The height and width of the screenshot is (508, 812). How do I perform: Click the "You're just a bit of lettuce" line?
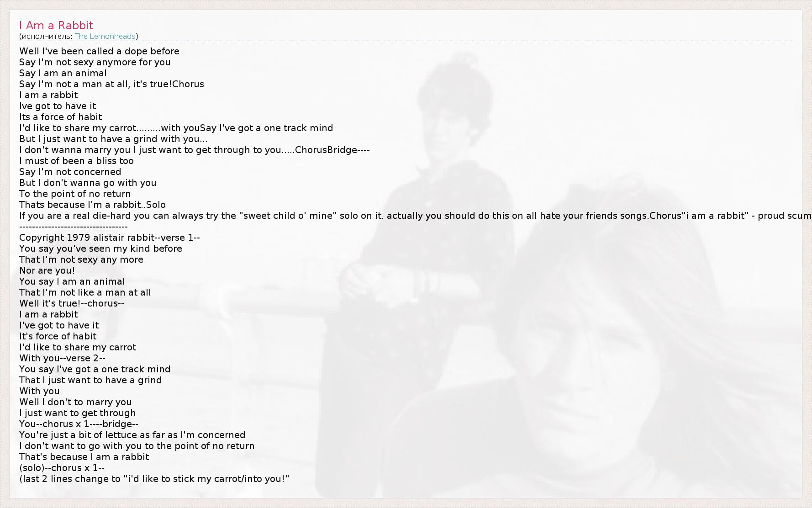pos(132,435)
